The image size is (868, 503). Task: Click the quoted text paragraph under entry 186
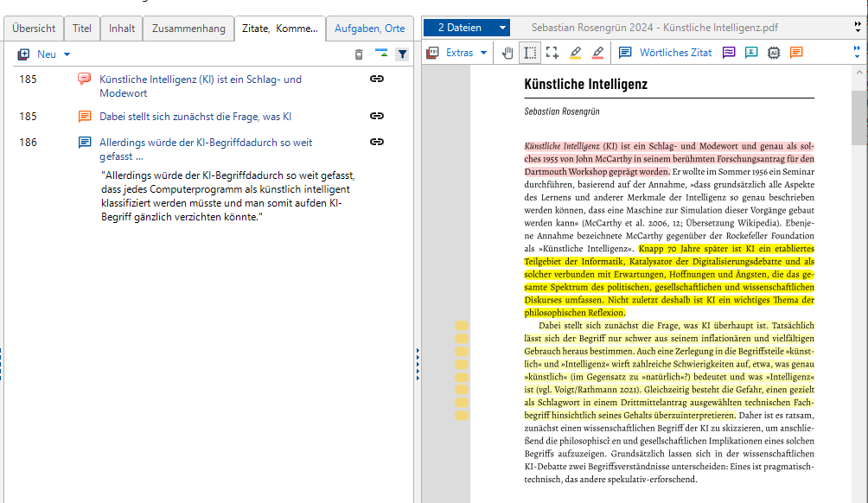(x=228, y=196)
